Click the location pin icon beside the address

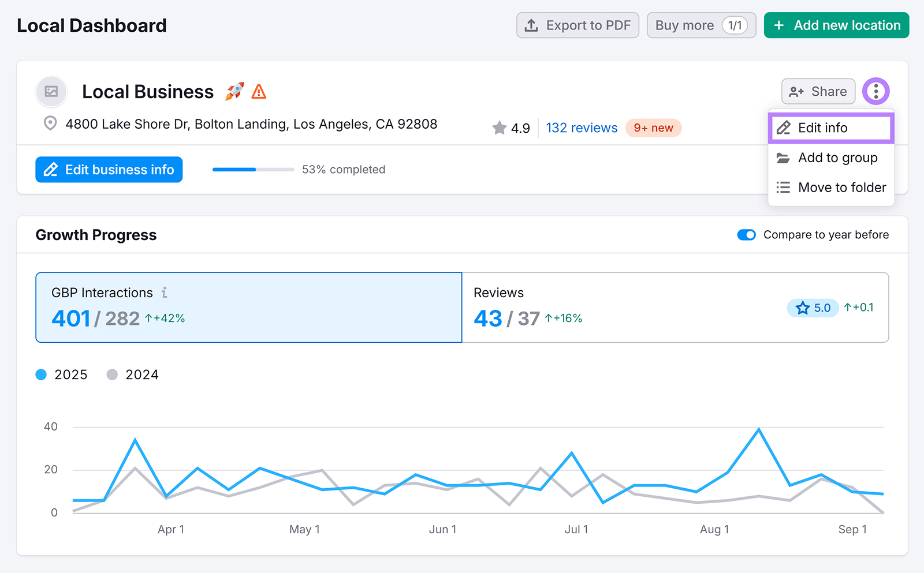(x=50, y=123)
